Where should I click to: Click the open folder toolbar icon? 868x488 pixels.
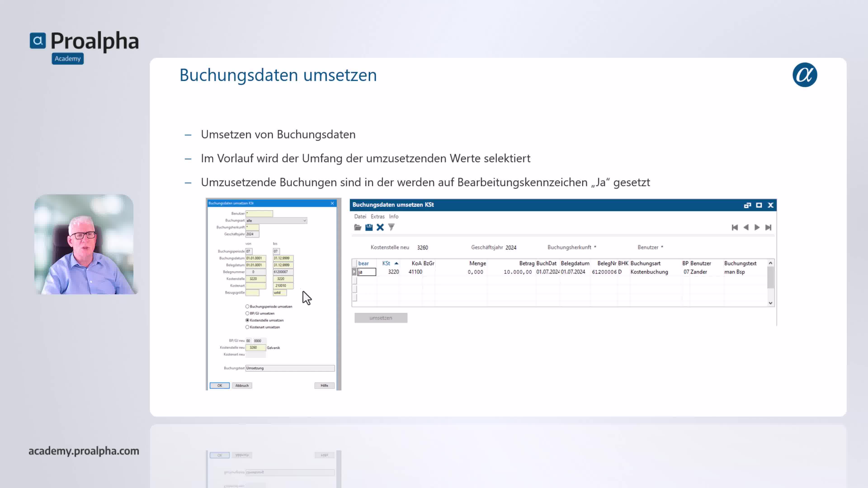358,227
